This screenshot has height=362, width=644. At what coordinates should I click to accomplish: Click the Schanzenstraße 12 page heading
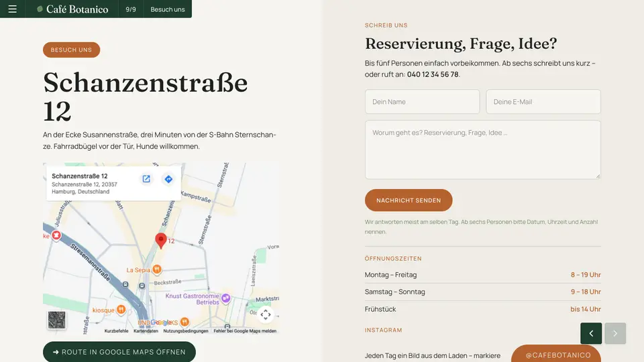pos(146,97)
